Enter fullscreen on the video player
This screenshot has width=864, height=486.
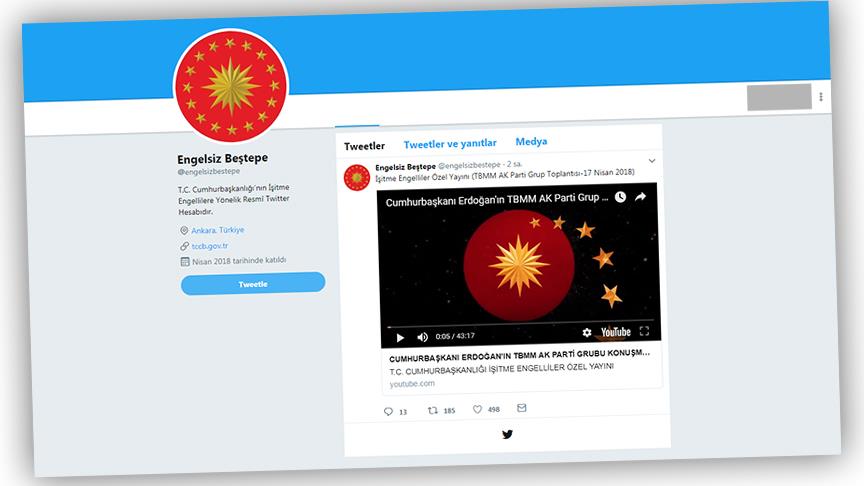pos(644,331)
